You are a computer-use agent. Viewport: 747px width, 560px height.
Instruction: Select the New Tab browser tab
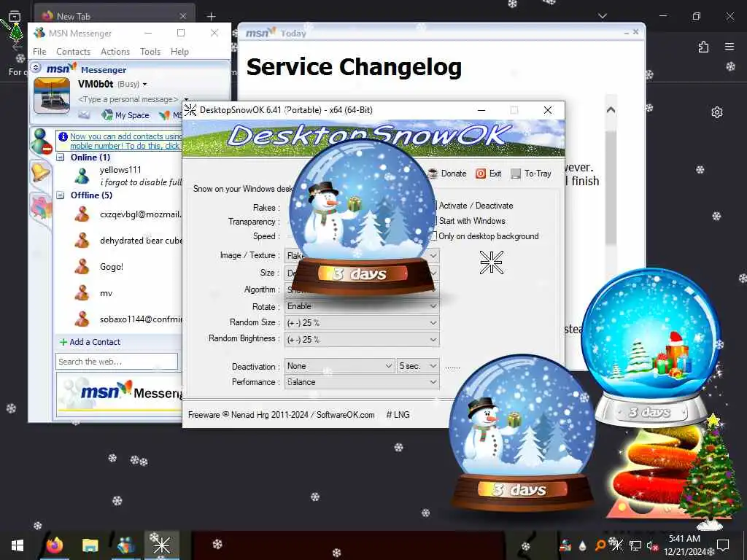click(x=115, y=16)
